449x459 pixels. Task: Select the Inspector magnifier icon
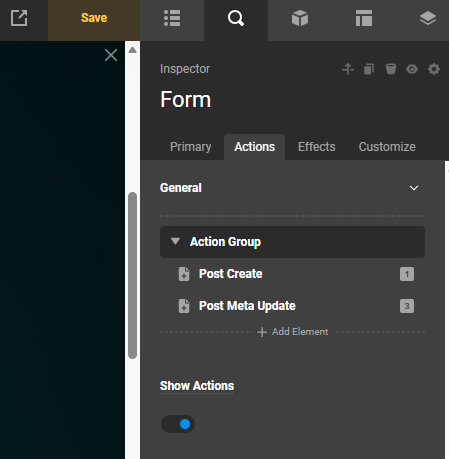point(236,18)
